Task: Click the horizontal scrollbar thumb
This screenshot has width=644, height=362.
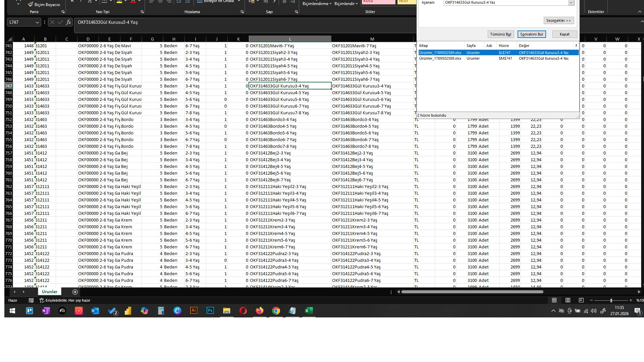Action: pos(472,292)
